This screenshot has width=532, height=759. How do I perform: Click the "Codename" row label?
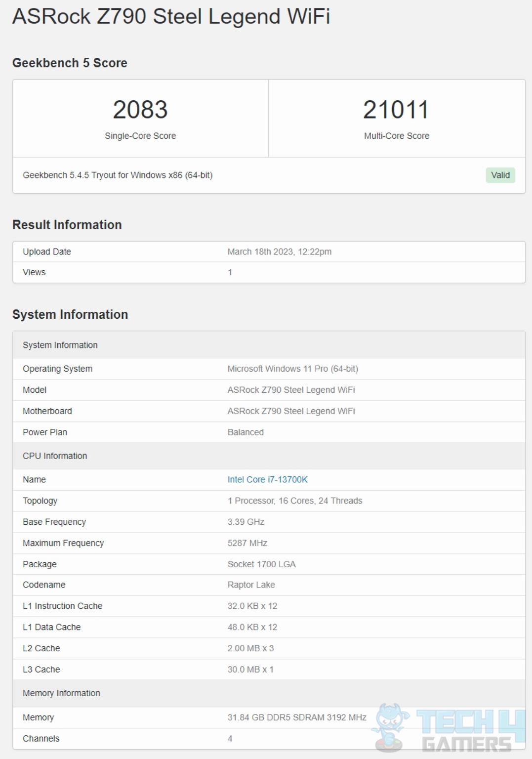pyautogui.click(x=44, y=585)
